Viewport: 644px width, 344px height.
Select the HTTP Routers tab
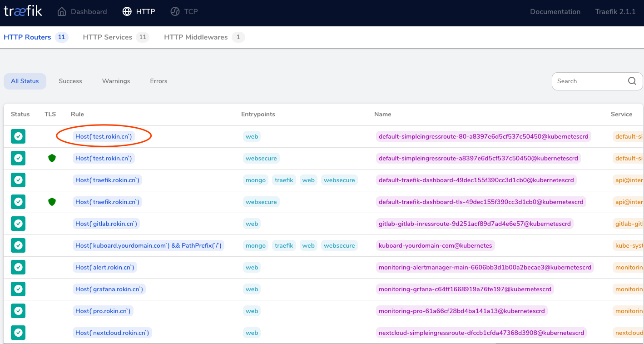pyautogui.click(x=27, y=37)
